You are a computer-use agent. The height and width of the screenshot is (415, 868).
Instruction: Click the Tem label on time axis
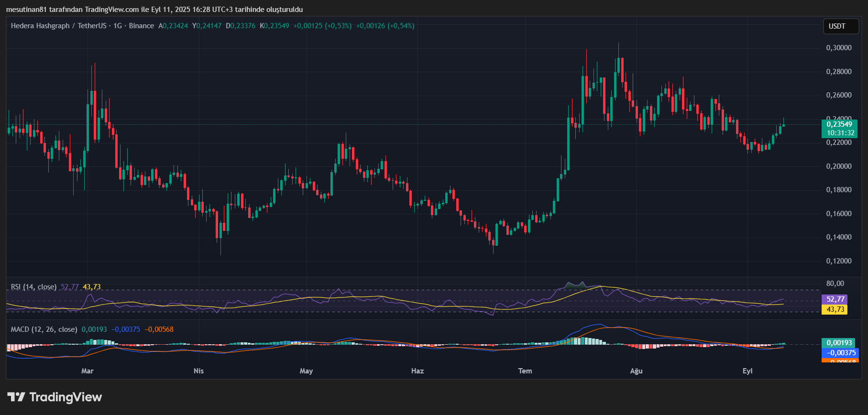tap(525, 371)
